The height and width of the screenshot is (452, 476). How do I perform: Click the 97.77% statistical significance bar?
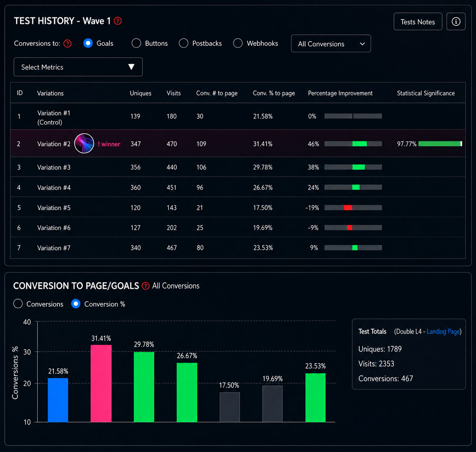[x=440, y=144]
